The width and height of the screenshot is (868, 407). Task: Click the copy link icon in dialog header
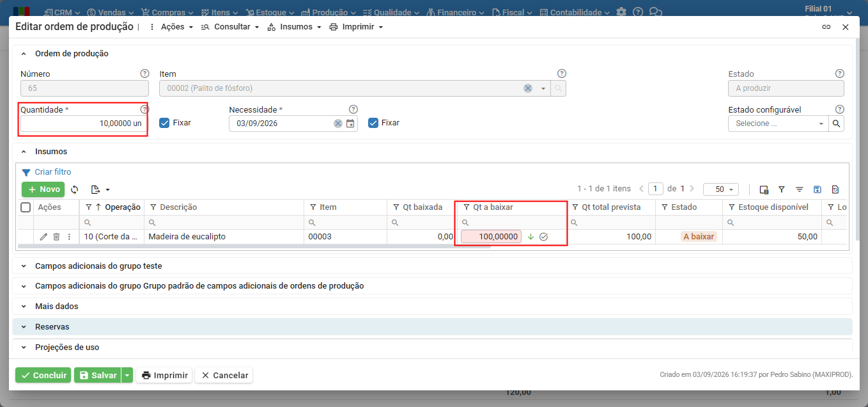pos(826,27)
